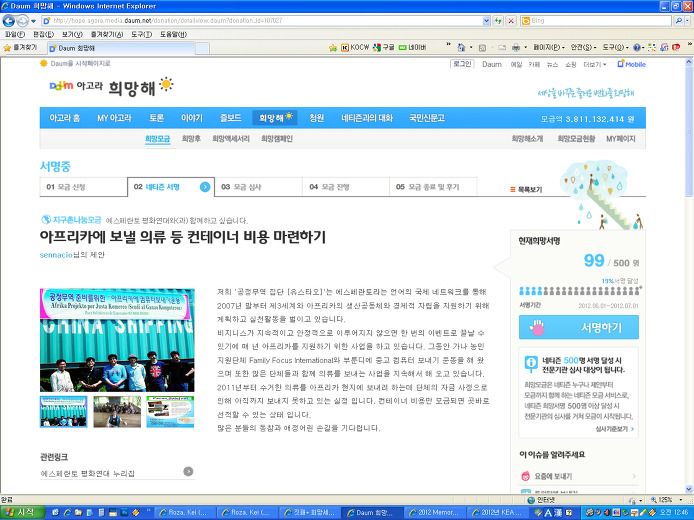Select the 희망캠페인 sub-menu
This screenshot has height=520, width=694.
(x=277, y=139)
